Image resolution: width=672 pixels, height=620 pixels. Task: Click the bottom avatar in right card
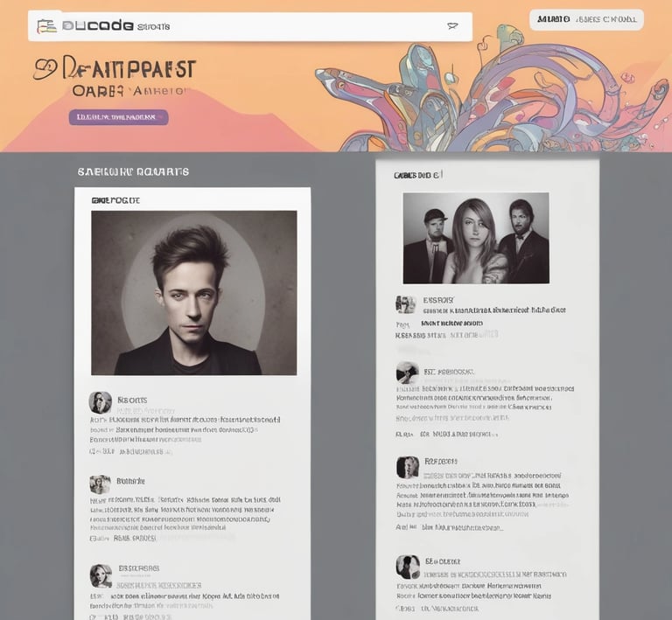(x=408, y=567)
